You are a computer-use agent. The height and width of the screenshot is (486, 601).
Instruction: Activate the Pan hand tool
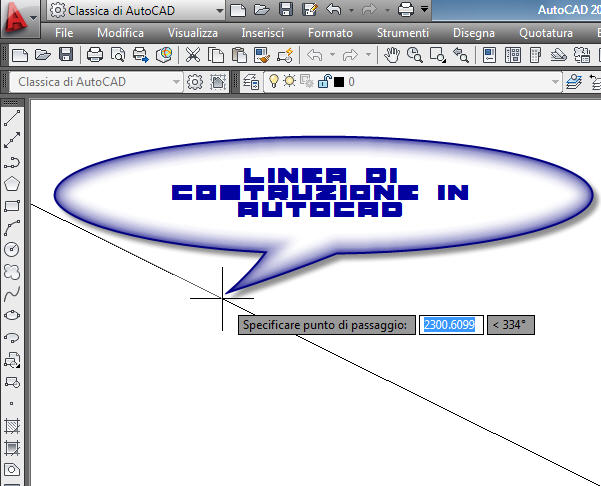pos(392,55)
